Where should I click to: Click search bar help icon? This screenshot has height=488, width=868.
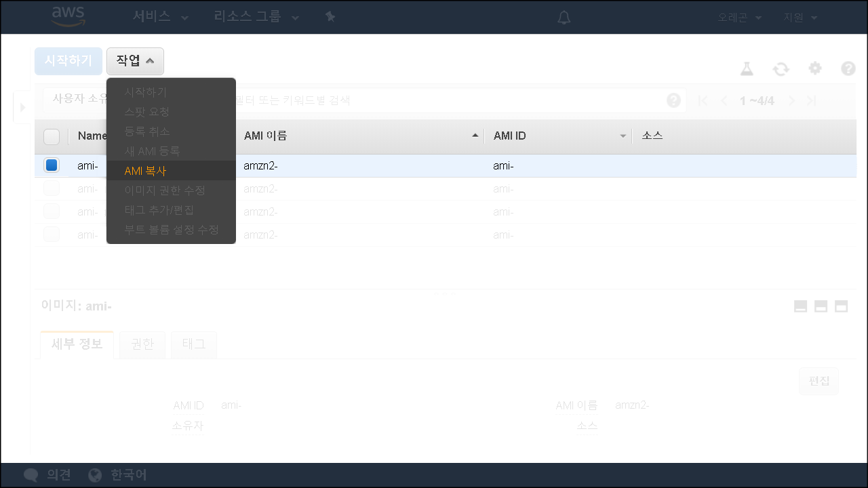coord(673,100)
